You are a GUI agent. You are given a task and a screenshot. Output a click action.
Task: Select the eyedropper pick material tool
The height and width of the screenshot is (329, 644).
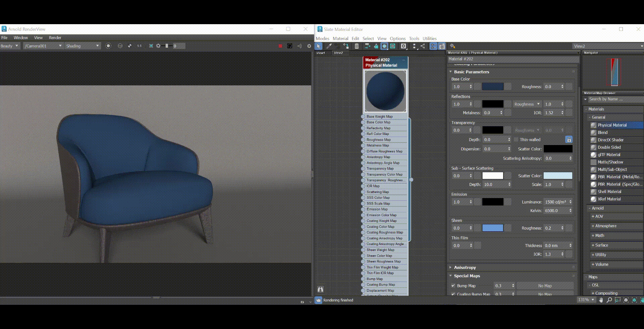coord(329,46)
